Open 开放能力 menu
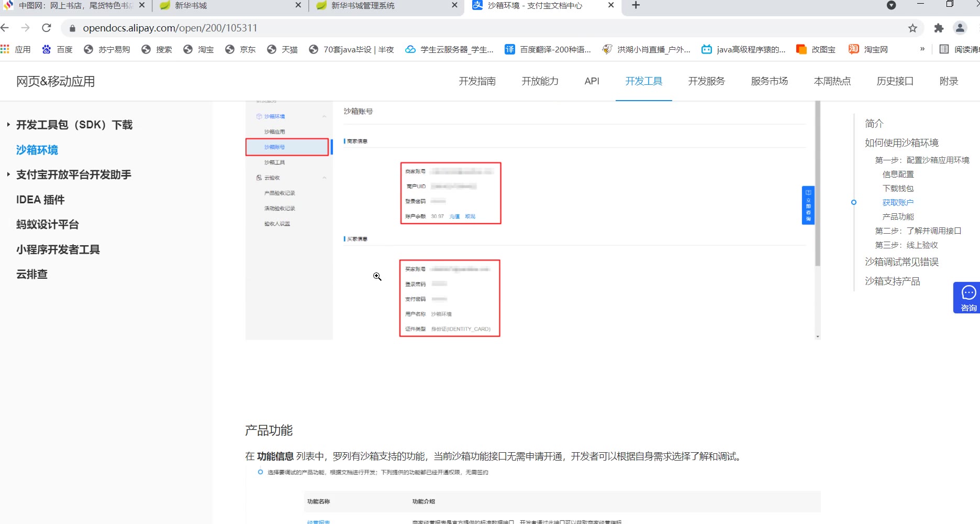The width and height of the screenshot is (980, 524). [540, 81]
